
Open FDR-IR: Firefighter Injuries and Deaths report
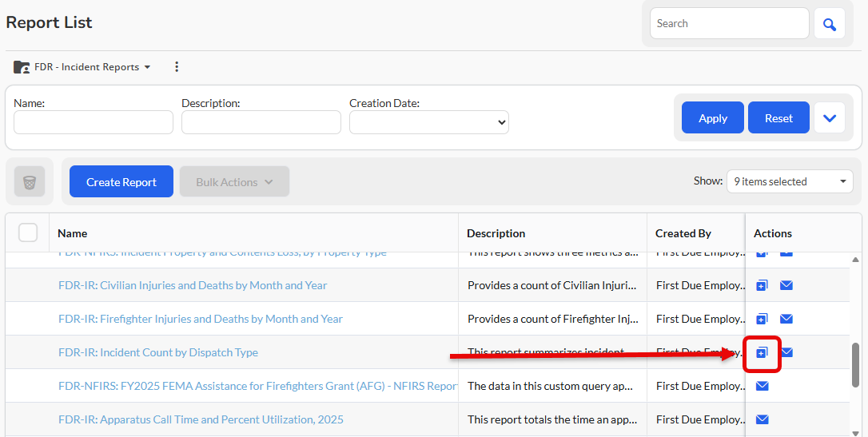(201, 320)
